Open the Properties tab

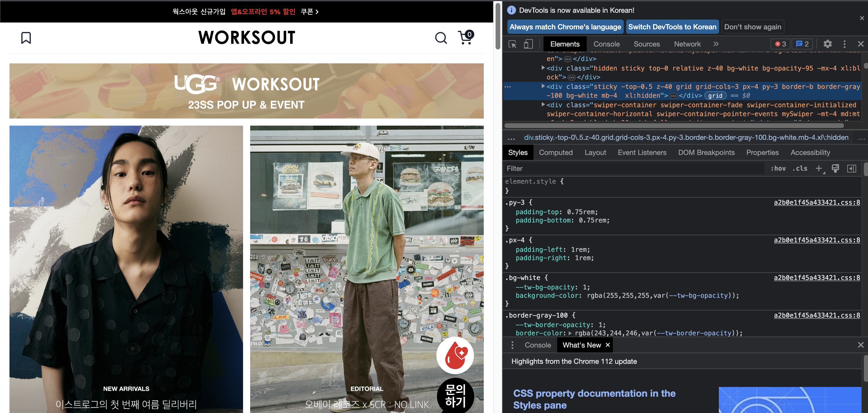762,153
